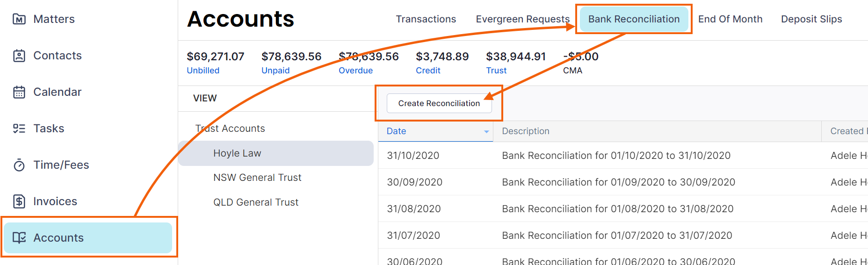
Task: Select QLD General Trust account
Action: [x=256, y=202]
